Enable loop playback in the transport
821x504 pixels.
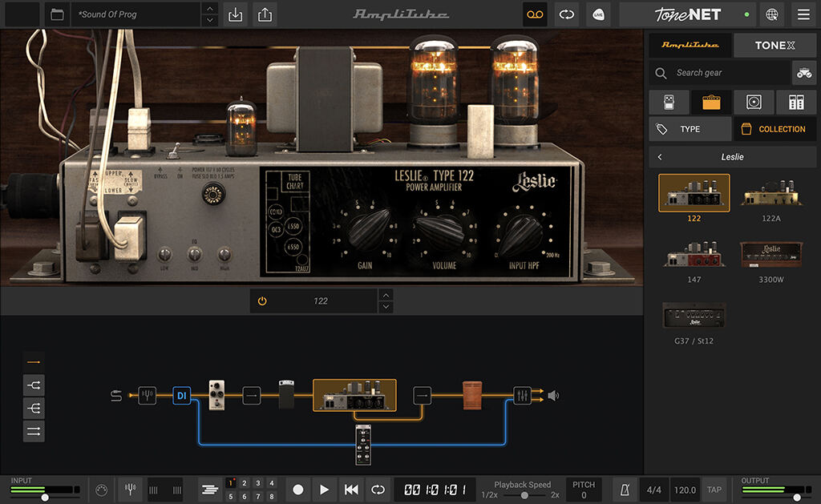point(378,489)
